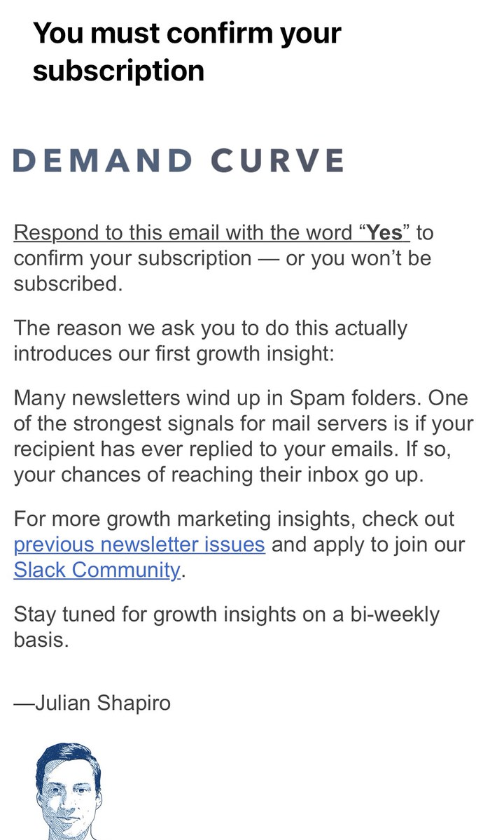
Task: Click the bold word "Yes"
Action: click(x=384, y=233)
